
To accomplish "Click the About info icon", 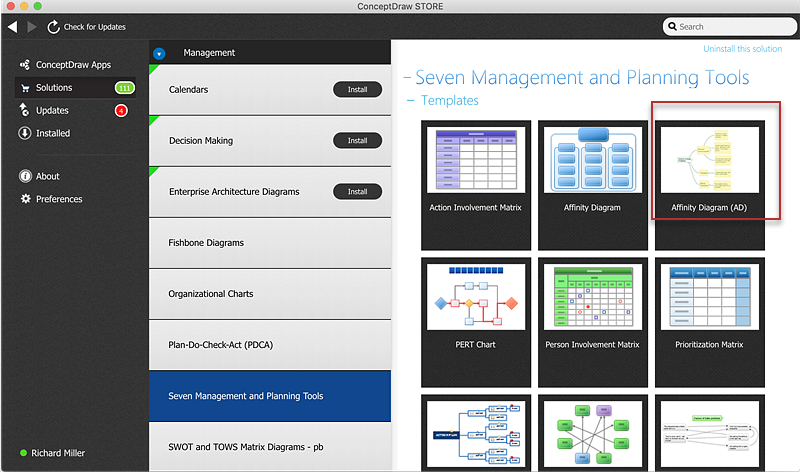I will [x=25, y=176].
